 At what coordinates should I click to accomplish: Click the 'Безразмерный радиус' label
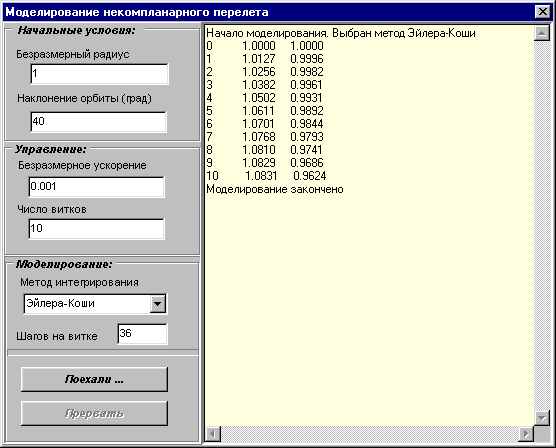pyautogui.click(x=73, y=55)
